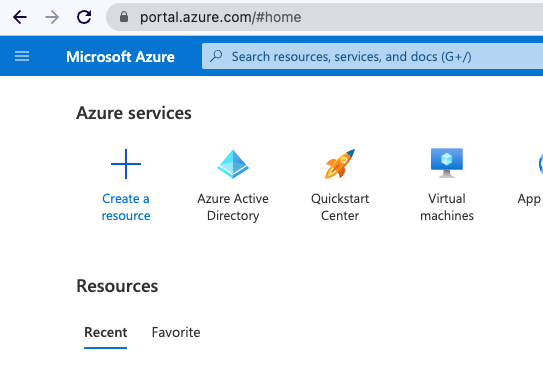View site security lock icon
Viewport: 543px width, 369px height.
(x=124, y=17)
